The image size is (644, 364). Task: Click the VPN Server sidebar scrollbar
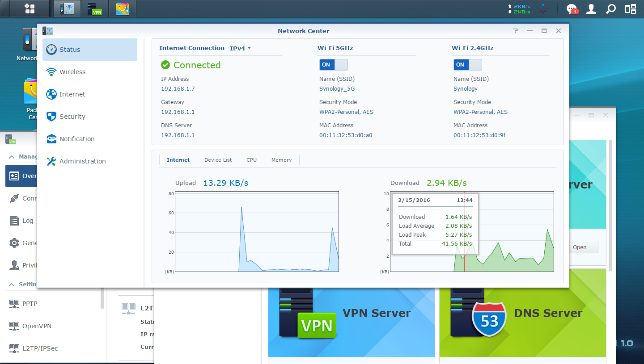102,299
